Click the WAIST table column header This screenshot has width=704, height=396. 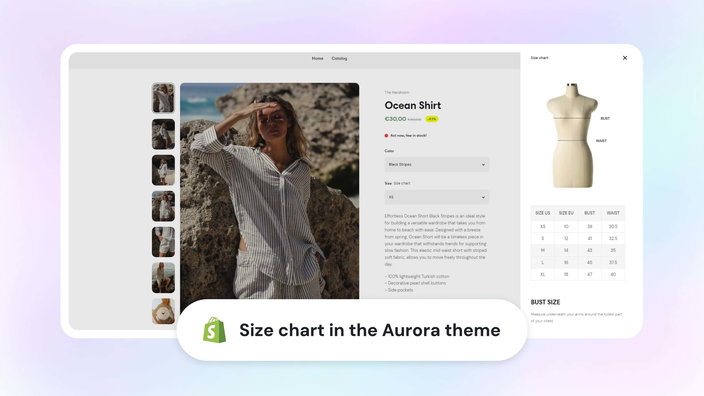(613, 213)
